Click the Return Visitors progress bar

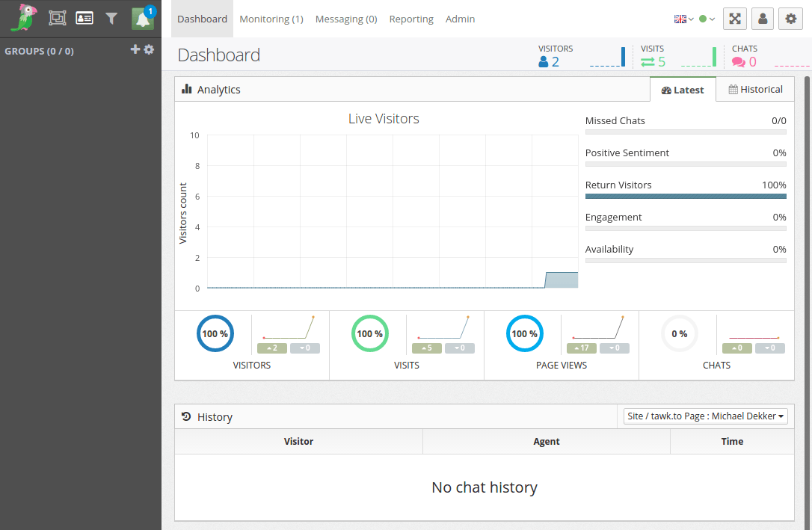(686, 196)
